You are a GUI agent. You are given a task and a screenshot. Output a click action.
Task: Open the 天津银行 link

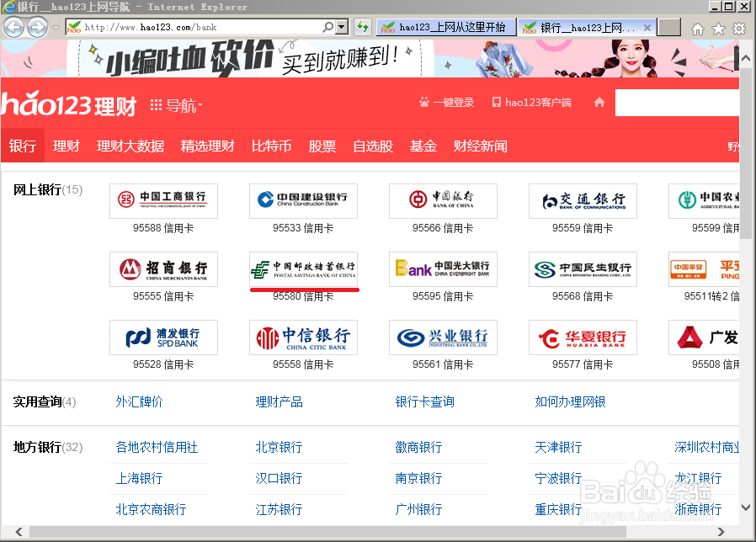[x=558, y=447]
